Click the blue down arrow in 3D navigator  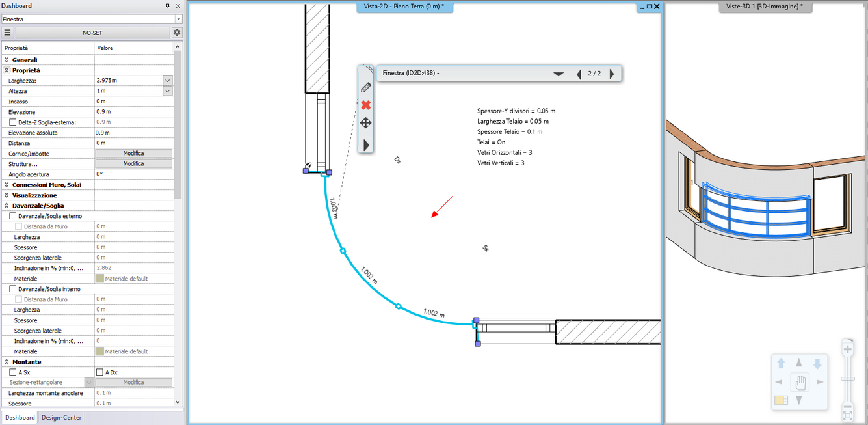coord(817,363)
